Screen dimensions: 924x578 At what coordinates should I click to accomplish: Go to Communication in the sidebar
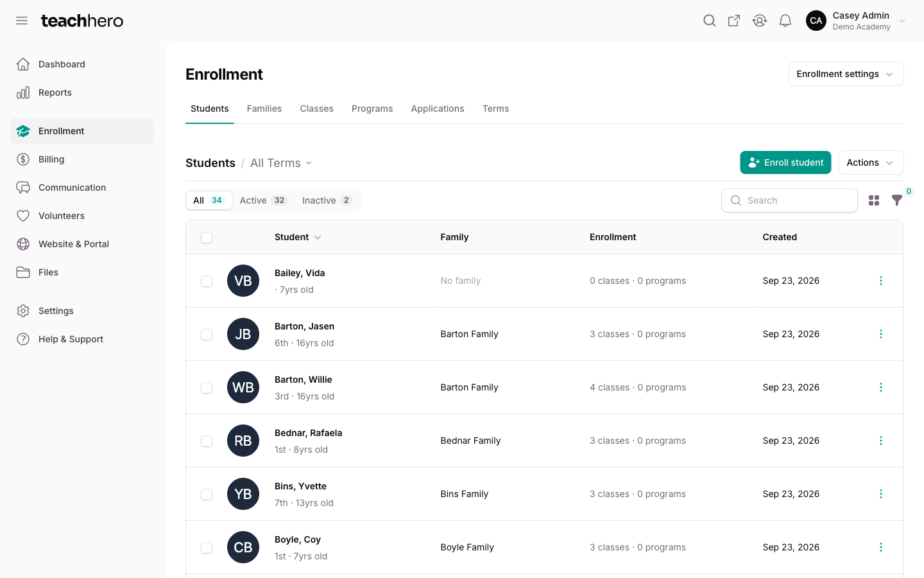[82, 188]
